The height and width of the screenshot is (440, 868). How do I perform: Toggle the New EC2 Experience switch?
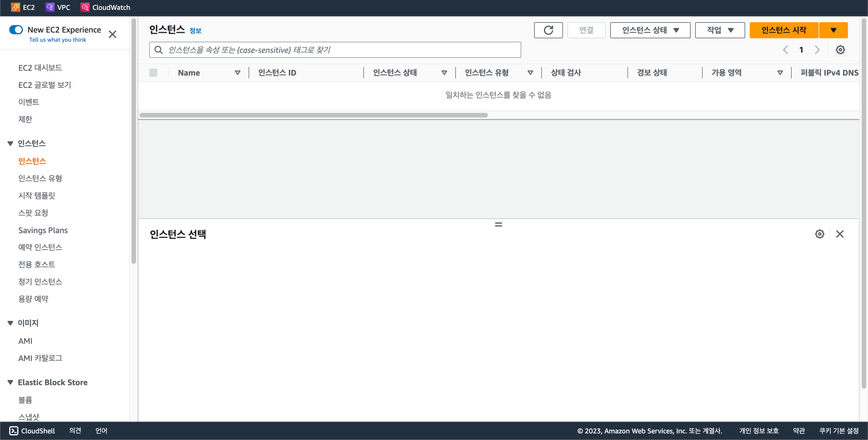(x=16, y=30)
